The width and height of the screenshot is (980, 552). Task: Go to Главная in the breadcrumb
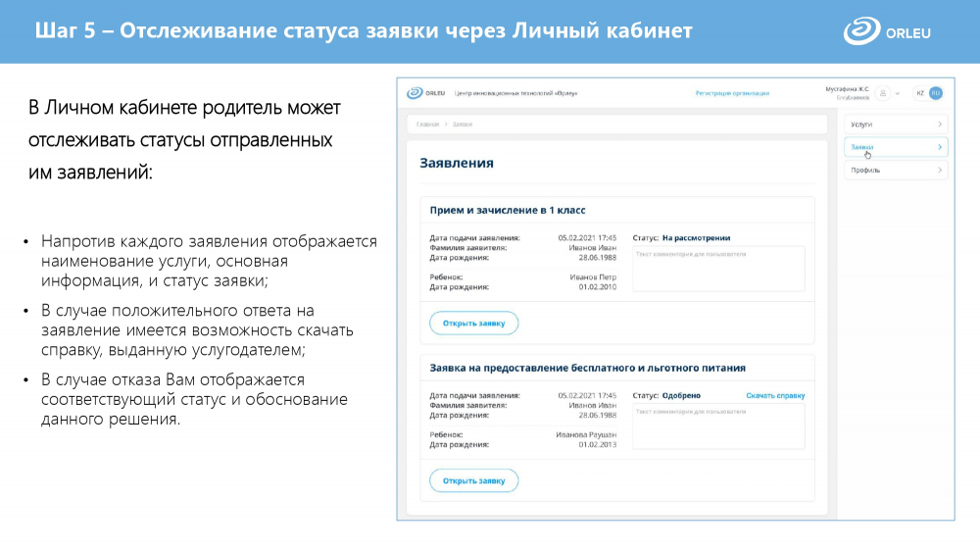[x=427, y=125]
